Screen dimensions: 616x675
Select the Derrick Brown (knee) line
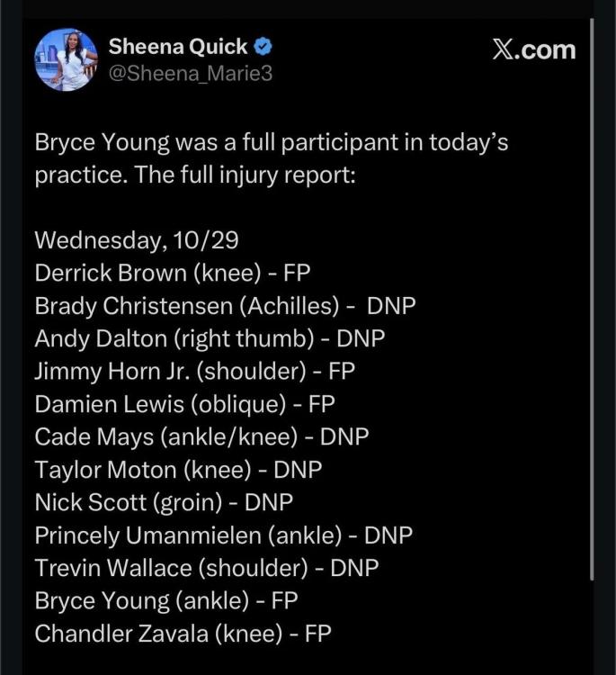tap(173, 274)
